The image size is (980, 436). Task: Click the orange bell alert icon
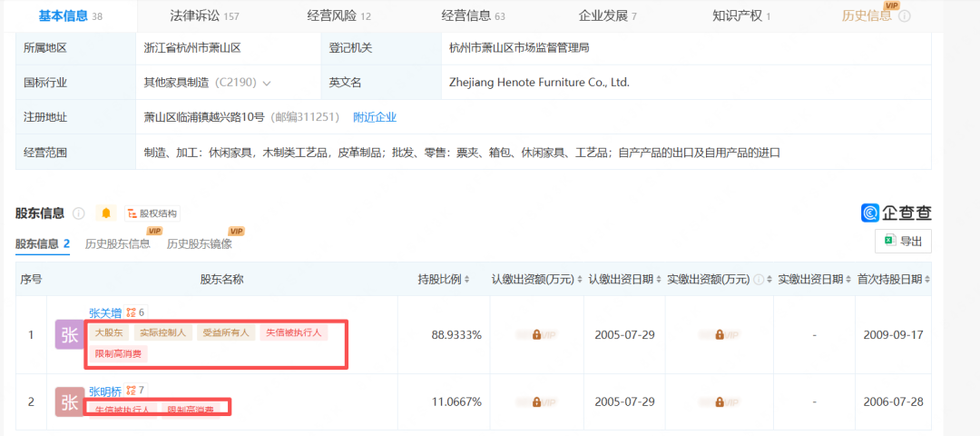click(106, 213)
